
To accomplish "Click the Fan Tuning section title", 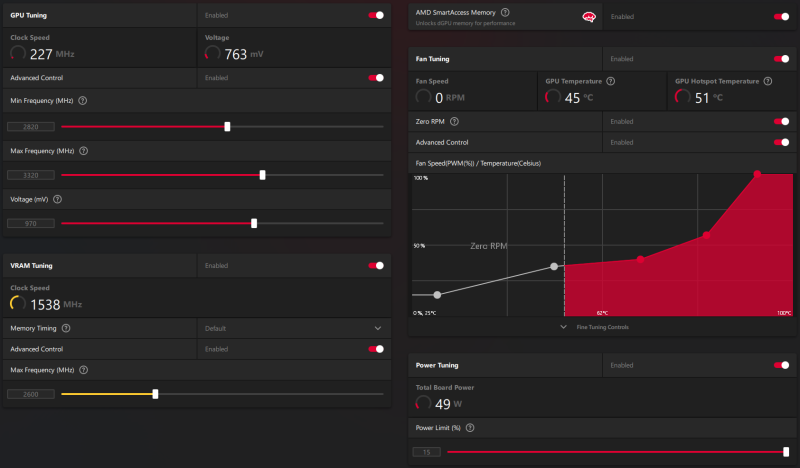I will (x=432, y=59).
